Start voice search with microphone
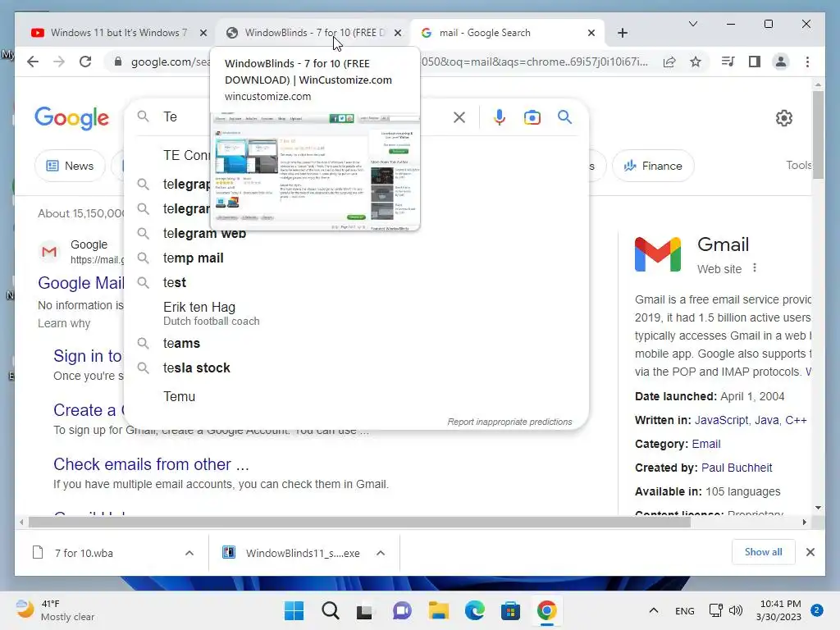 click(x=500, y=117)
